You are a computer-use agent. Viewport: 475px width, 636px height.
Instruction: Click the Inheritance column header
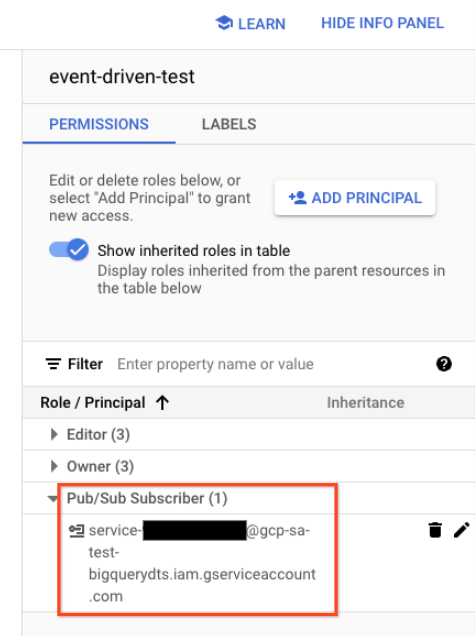pos(365,403)
